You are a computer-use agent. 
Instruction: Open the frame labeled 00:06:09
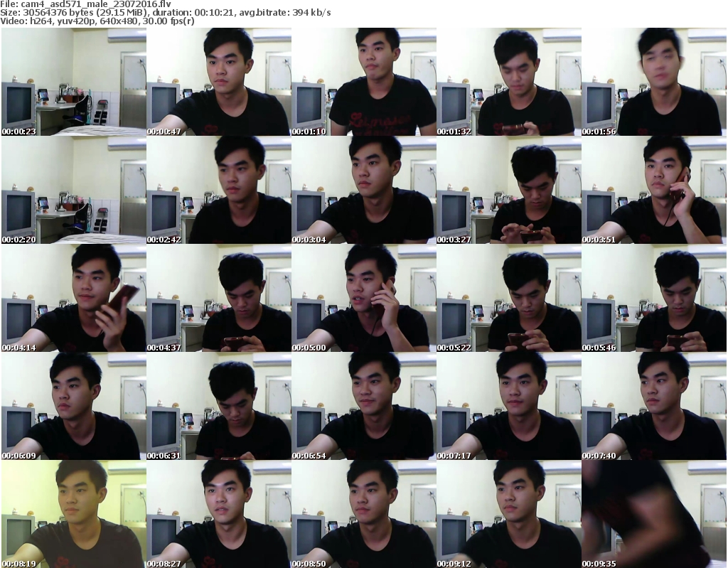tap(73, 406)
